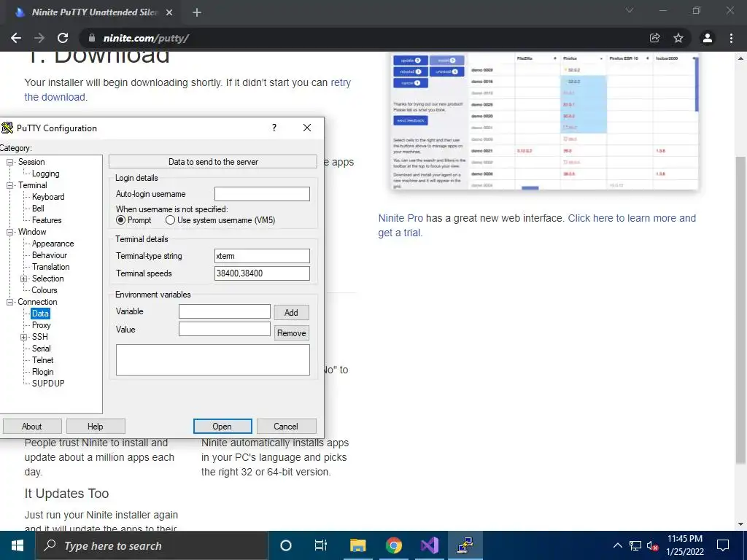Click Add environment variable button
Screen dimensions: 747x560
click(x=291, y=312)
